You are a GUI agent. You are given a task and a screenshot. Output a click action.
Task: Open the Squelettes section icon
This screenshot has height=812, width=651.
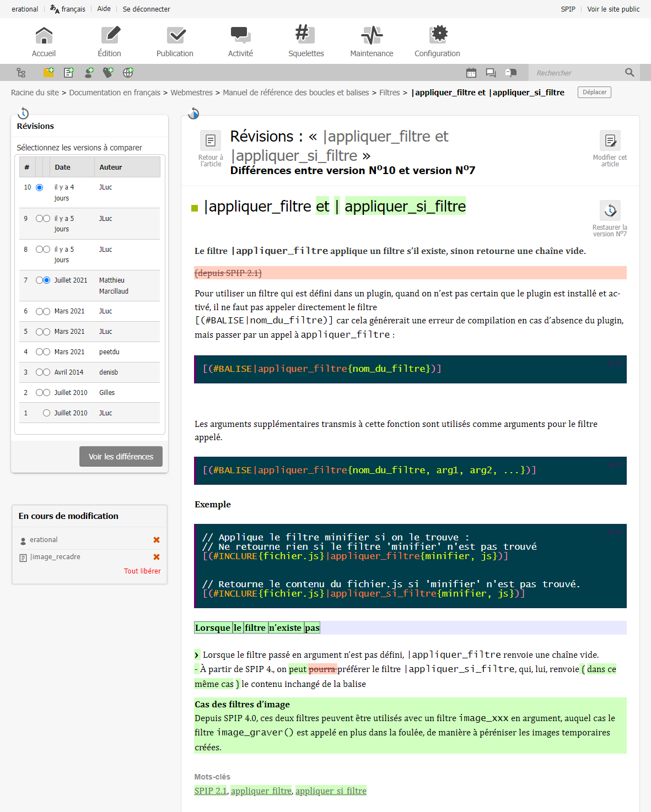306,35
